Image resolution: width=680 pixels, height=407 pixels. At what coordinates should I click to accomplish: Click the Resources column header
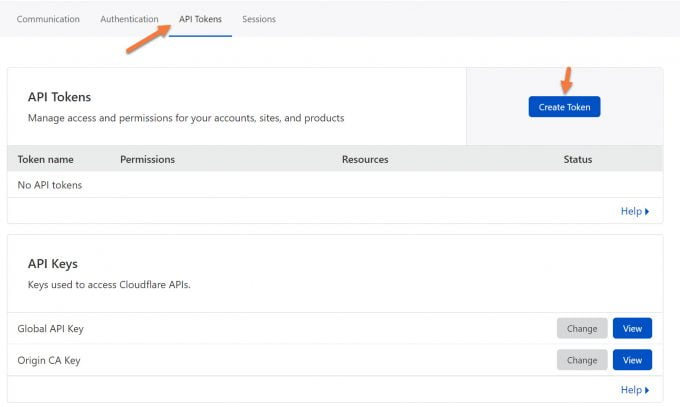(365, 159)
